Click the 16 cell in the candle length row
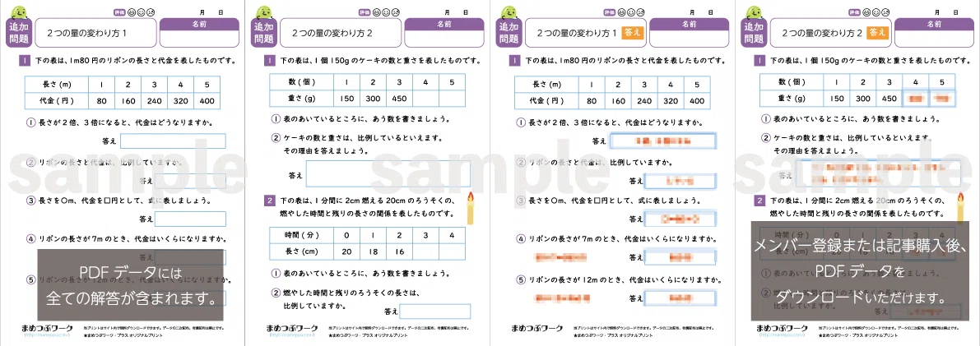The image size is (980, 346). [399, 251]
